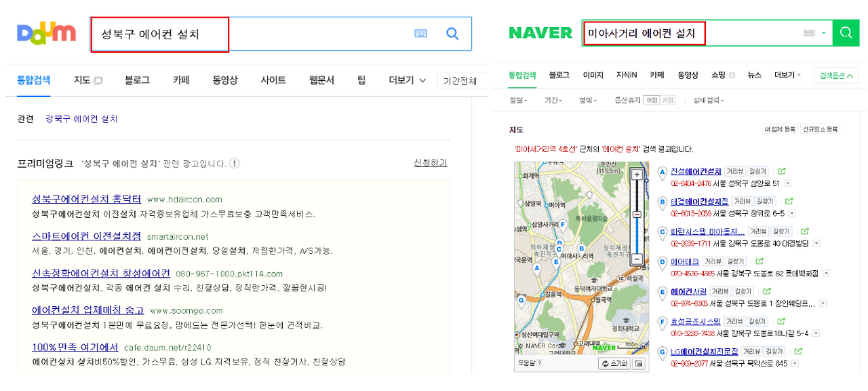Open the 성북구에어컨설치 홈닥터 ad link
This screenshot has width=868, height=391.
[86, 199]
